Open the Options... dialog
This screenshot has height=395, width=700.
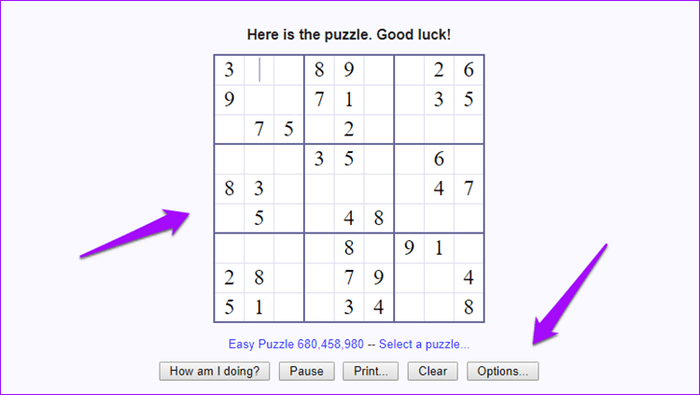(503, 371)
